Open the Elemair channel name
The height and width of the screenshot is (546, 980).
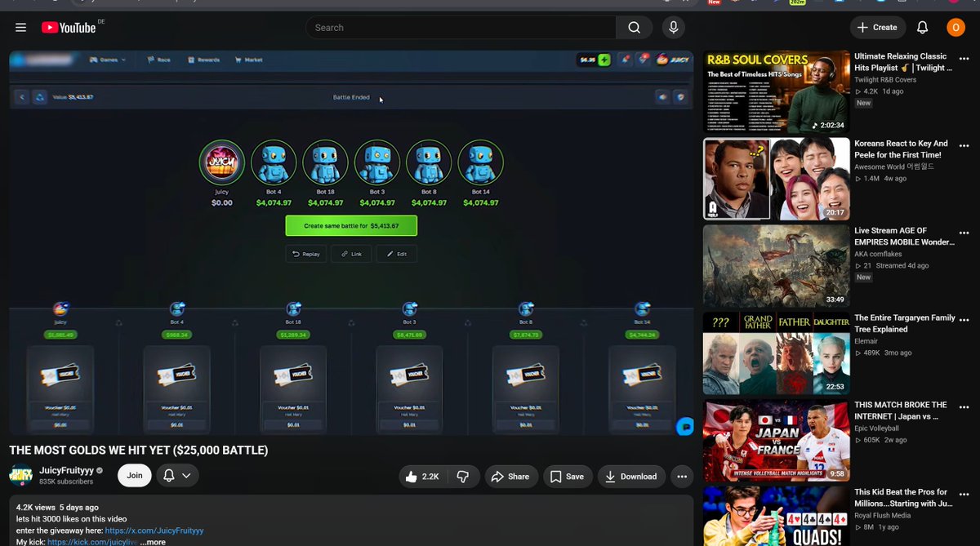(x=866, y=341)
